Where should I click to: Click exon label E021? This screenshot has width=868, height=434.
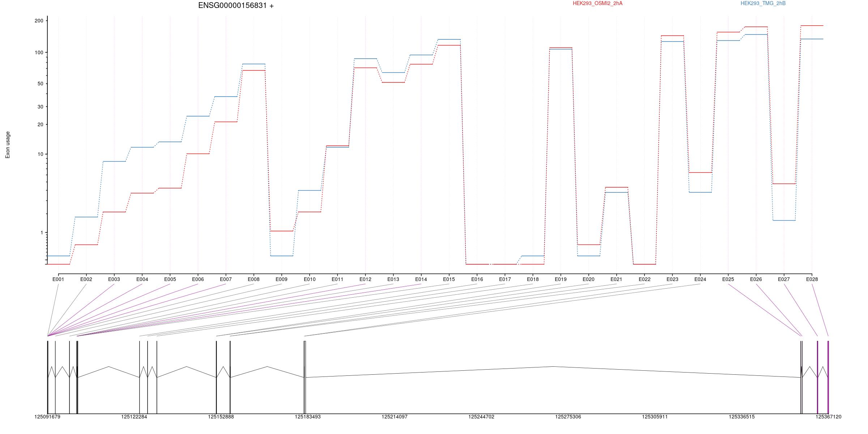616,279
